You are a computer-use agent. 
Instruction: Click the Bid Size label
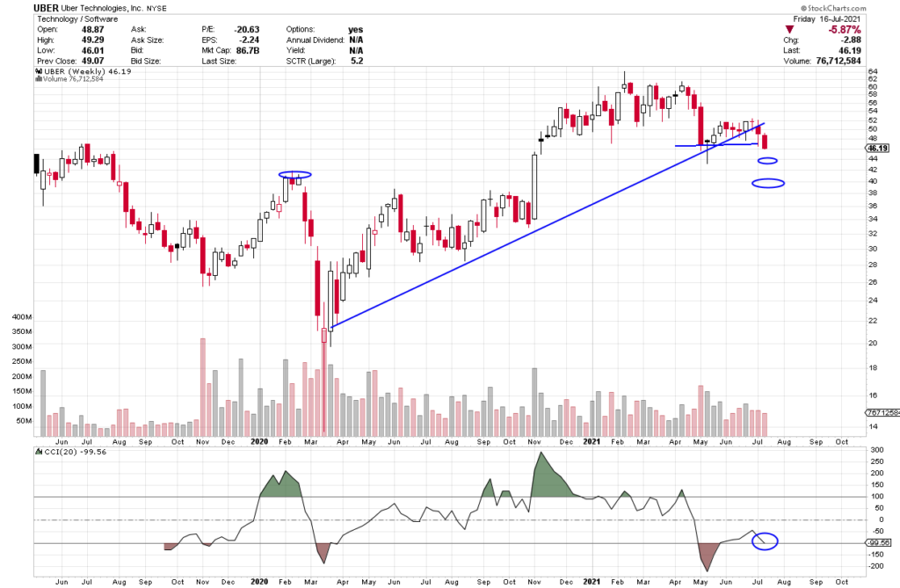point(146,61)
